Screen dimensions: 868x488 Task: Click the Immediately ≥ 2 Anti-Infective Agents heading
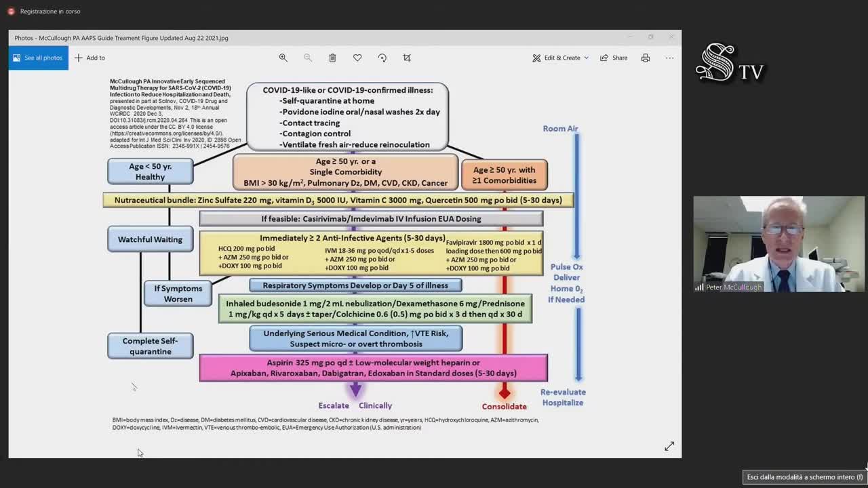[x=353, y=238]
